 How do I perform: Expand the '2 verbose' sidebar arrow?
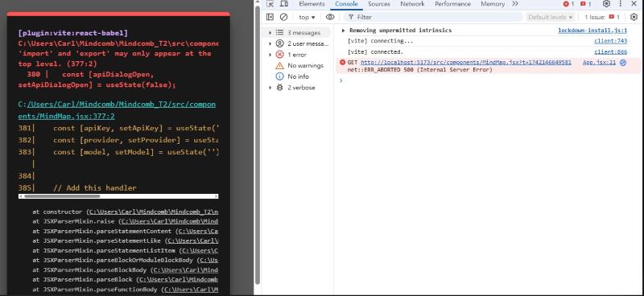(x=270, y=88)
